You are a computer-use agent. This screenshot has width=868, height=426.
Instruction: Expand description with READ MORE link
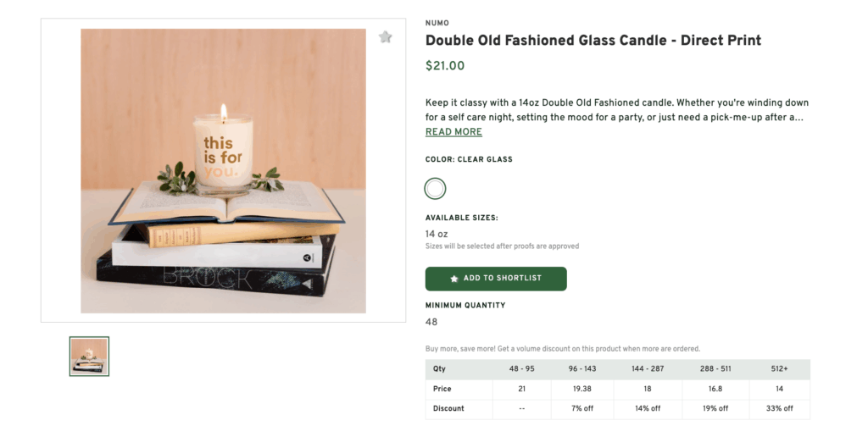pyautogui.click(x=453, y=132)
